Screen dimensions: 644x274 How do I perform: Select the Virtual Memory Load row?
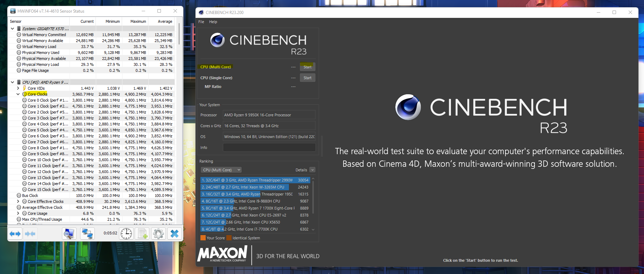pyautogui.click(x=92, y=47)
